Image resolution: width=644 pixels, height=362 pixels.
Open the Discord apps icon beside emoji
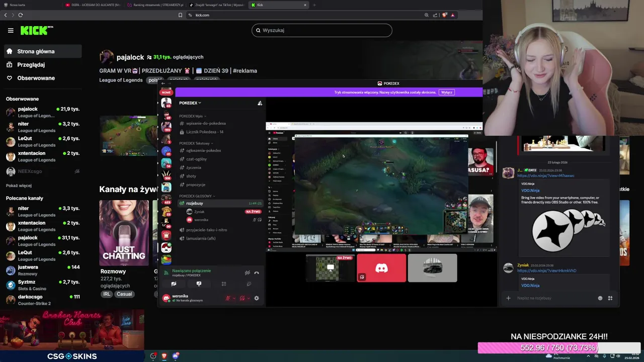[x=610, y=298]
